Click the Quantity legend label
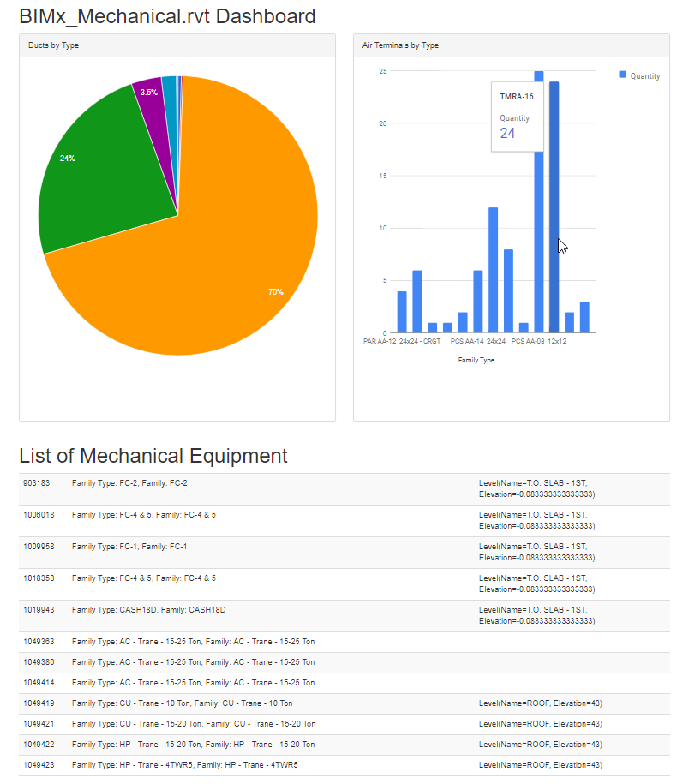Viewport: 683px width, 784px height. coord(644,76)
